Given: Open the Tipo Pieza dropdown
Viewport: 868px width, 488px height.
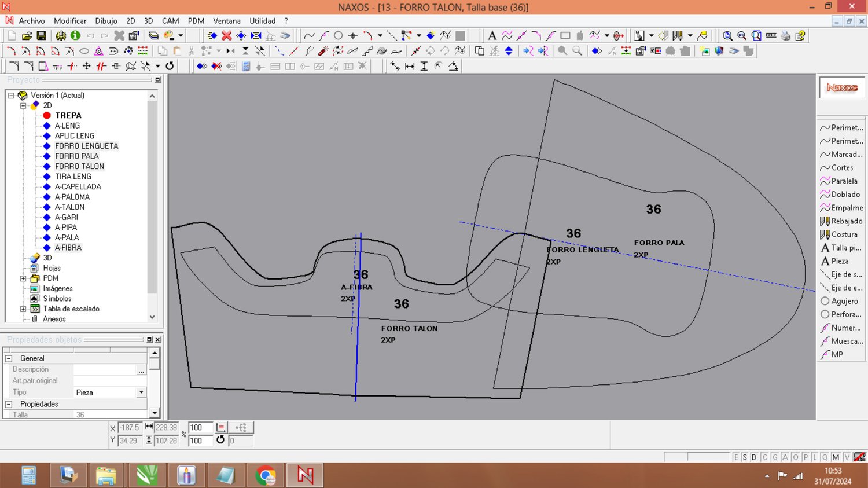Looking at the screenshot, I should tap(141, 392).
